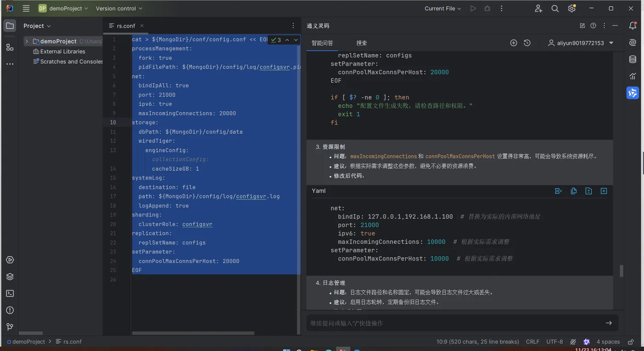Open Lingma panel options ellipsis
The image size is (644, 351).
click(x=604, y=26)
